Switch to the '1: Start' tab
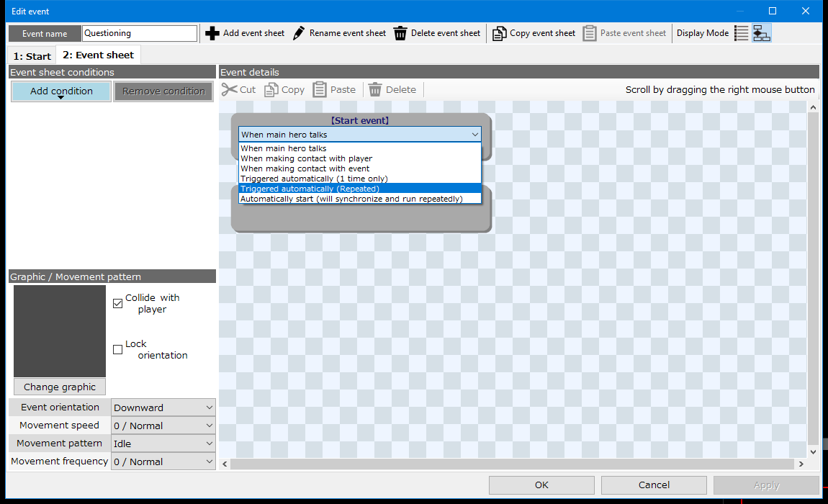This screenshot has height=504, width=828. pos(32,56)
